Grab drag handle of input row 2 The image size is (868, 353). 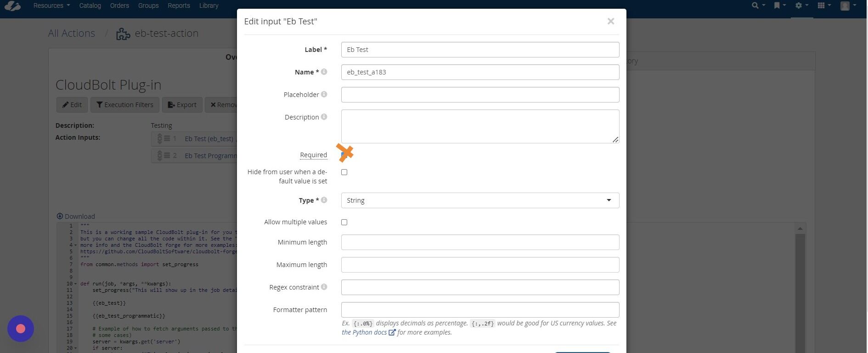click(x=163, y=155)
